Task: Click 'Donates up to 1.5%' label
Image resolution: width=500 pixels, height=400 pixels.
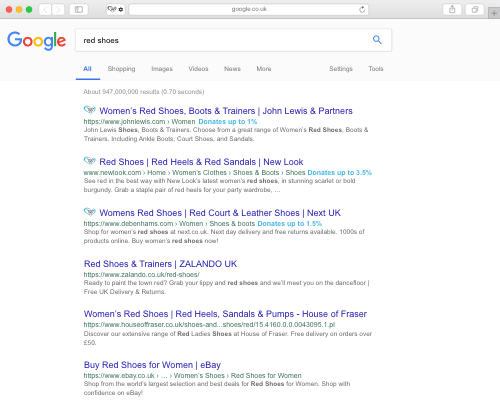Action: click(x=290, y=224)
